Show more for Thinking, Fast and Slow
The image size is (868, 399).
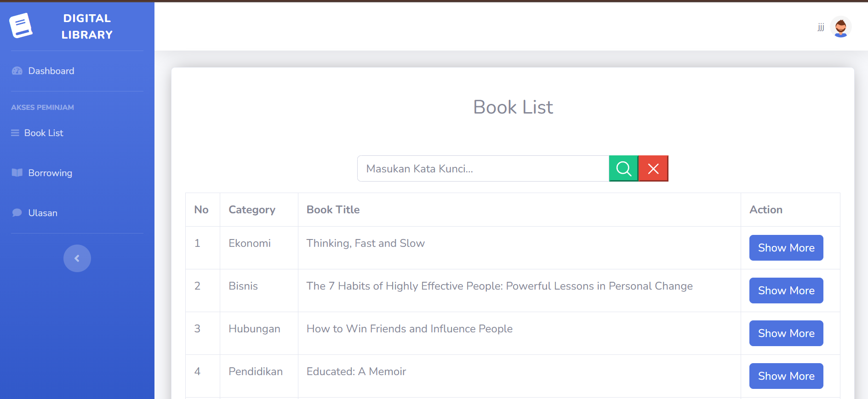tap(786, 248)
